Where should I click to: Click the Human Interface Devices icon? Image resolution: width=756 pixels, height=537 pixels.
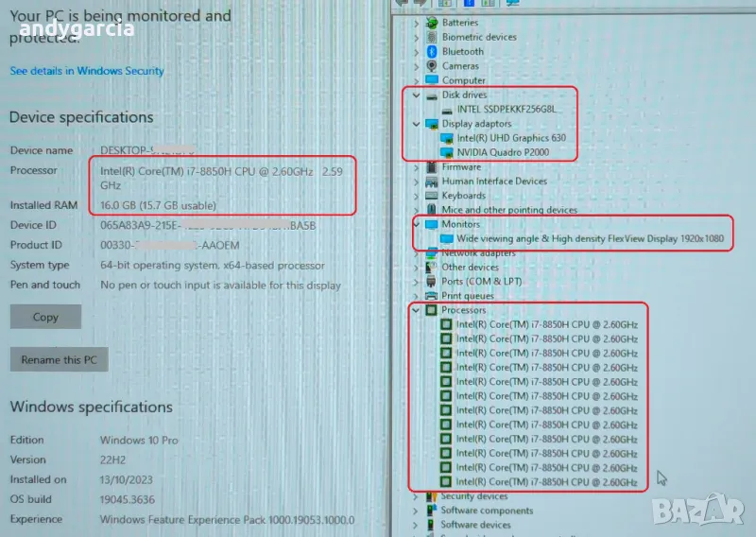coord(432,182)
